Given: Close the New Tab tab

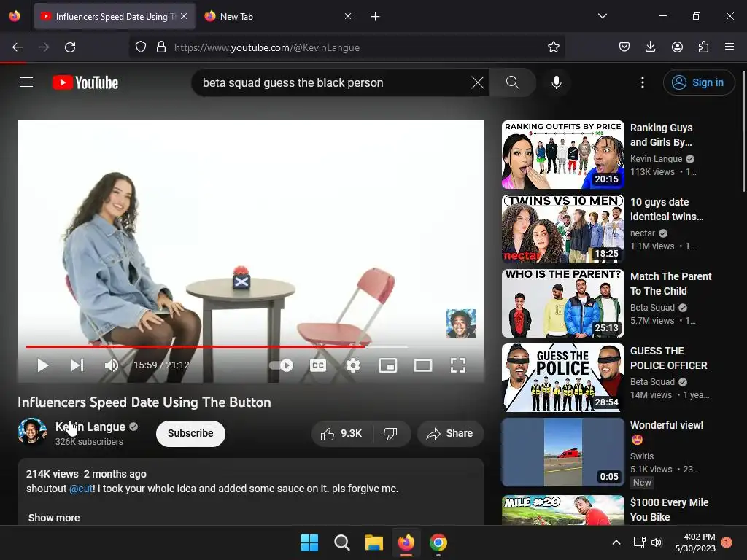Looking at the screenshot, I should click(x=348, y=16).
